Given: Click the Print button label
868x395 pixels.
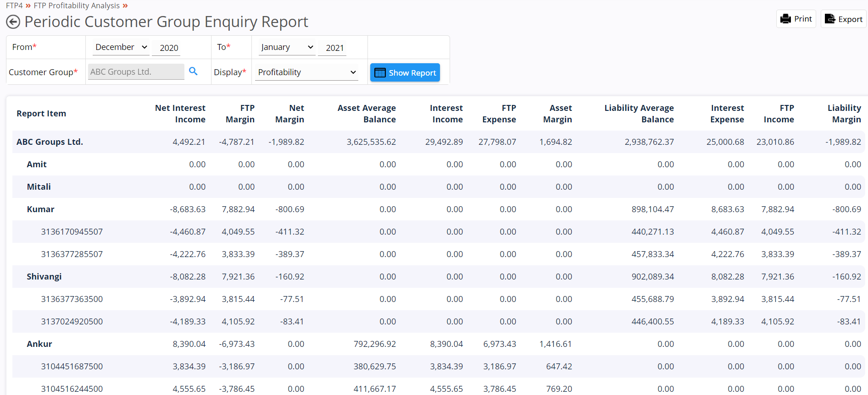Looking at the screenshot, I should 803,19.
